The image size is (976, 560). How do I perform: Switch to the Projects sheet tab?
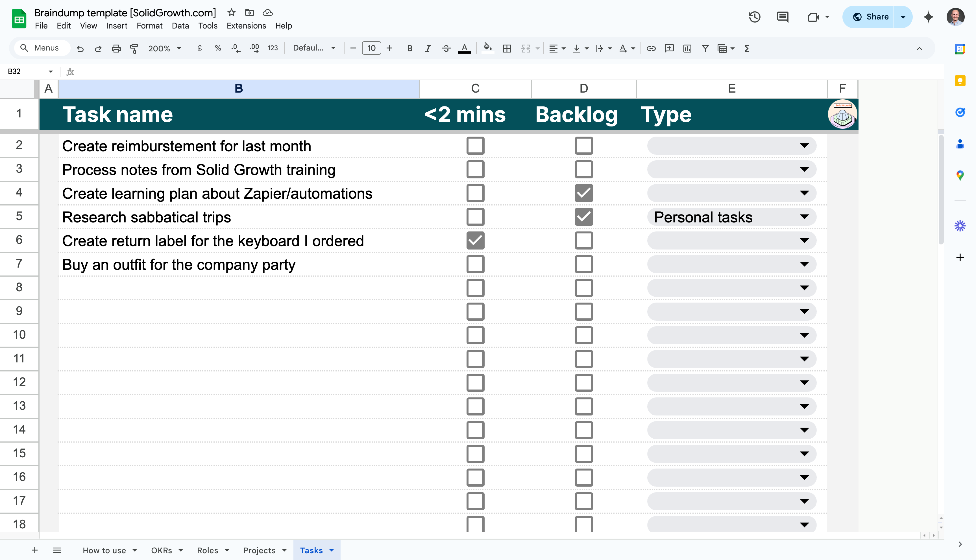[259, 550]
